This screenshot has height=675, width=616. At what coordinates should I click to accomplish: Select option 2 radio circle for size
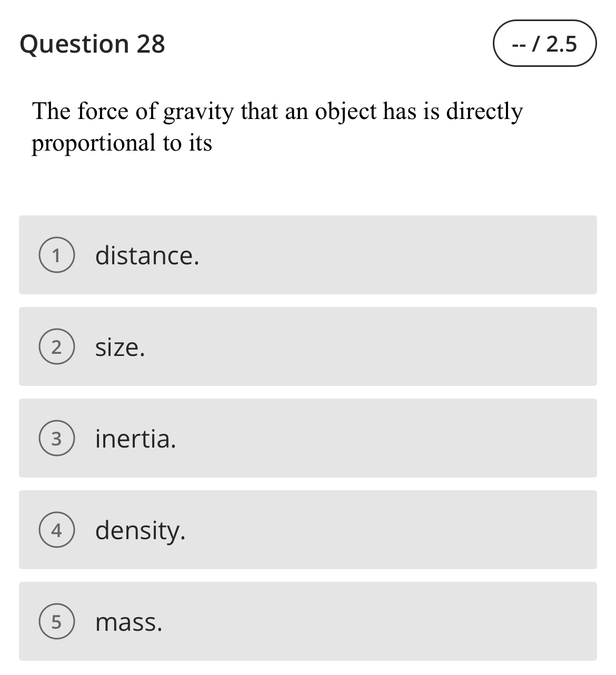point(57,347)
